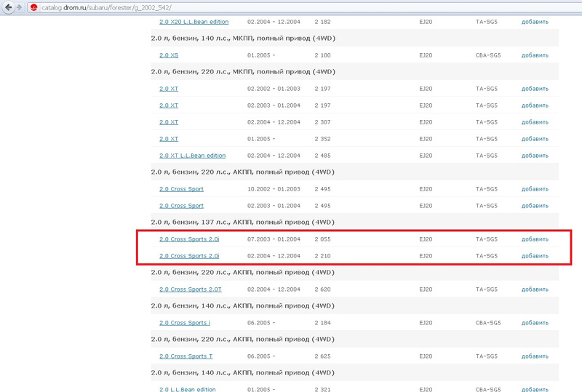Open 2.0 Cross Sport from 10.2002 - 01.2003
582x392 pixels.
(181, 189)
